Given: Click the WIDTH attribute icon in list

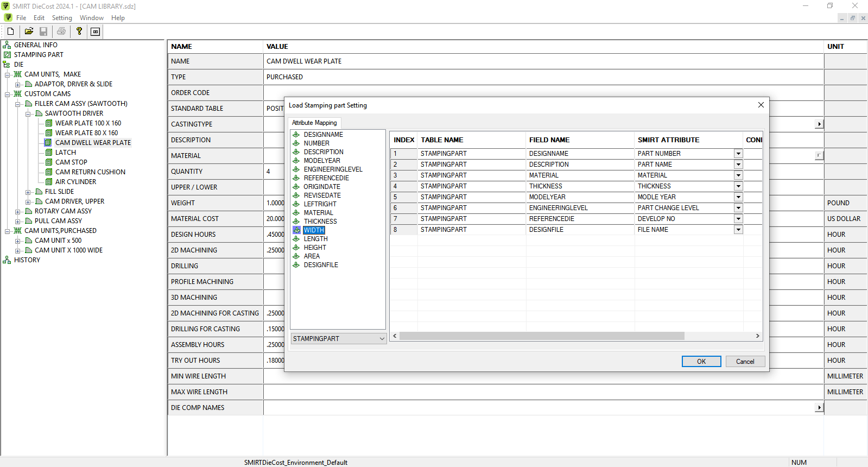Looking at the screenshot, I should tap(296, 230).
